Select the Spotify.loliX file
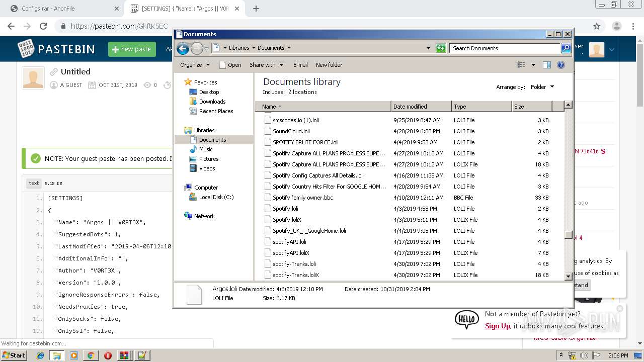This screenshot has width=644, height=362. click(287, 220)
